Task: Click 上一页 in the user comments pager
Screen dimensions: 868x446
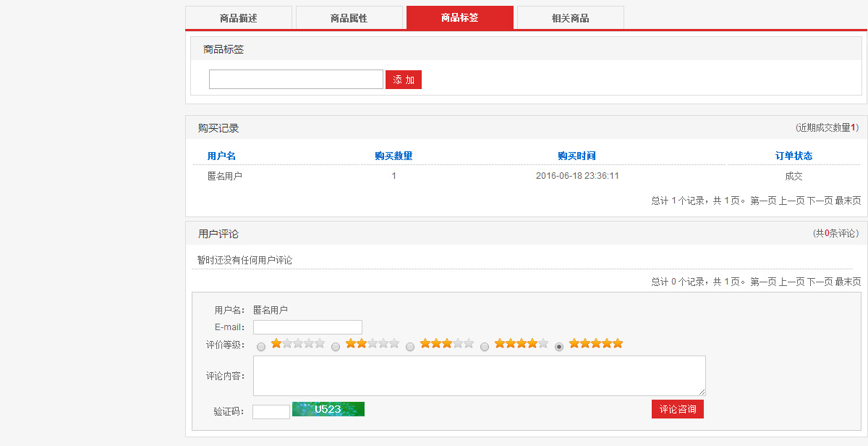Action: tap(791, 282)
